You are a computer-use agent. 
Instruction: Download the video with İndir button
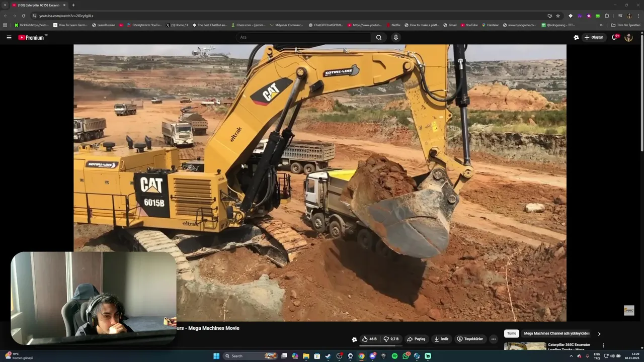pyautogui.click(x=441, y=339)
